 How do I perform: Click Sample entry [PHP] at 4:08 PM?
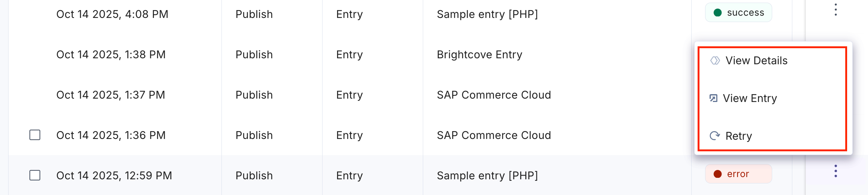487,14
